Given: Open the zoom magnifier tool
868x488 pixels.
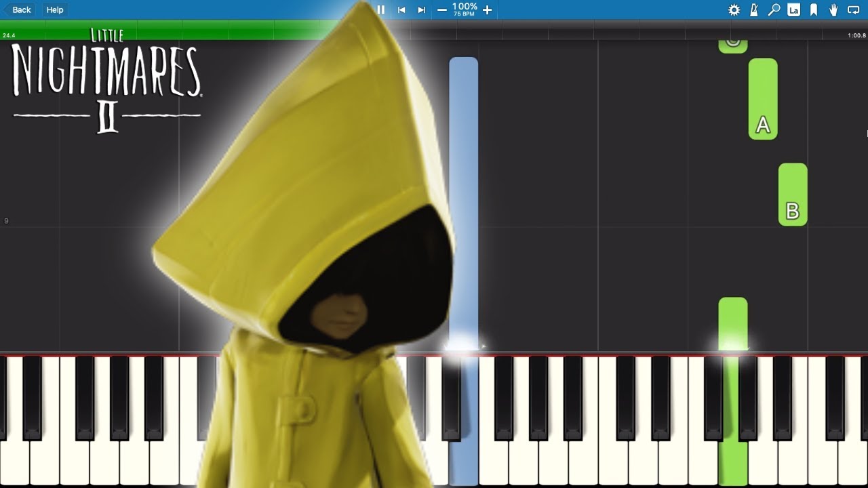Looking at the screenshot, I should pyautogui.click(x=774, y=9).
